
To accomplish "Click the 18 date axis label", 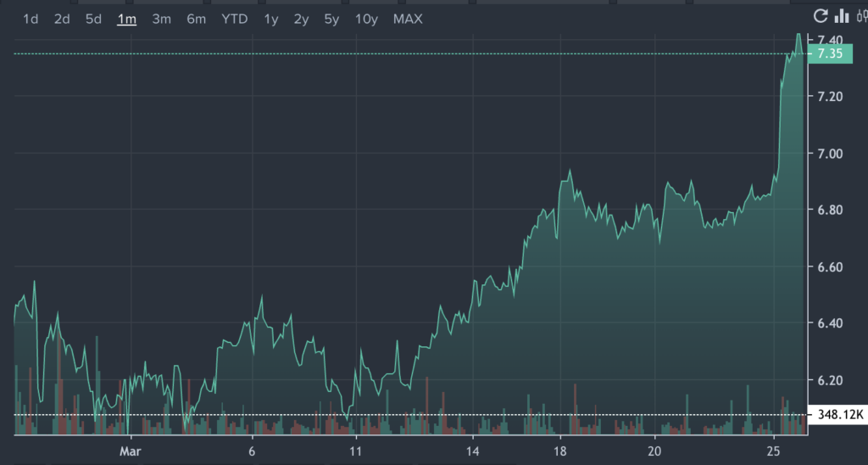I will (560, 451).
